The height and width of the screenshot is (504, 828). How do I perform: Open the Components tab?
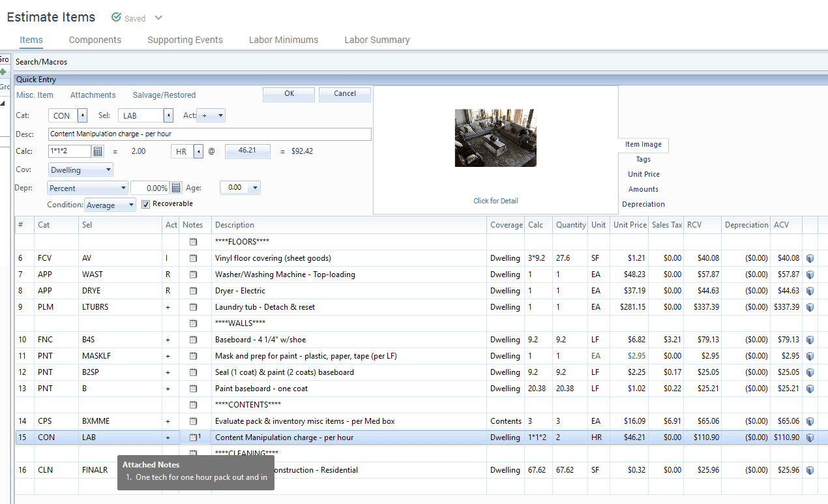coord(95,40)
